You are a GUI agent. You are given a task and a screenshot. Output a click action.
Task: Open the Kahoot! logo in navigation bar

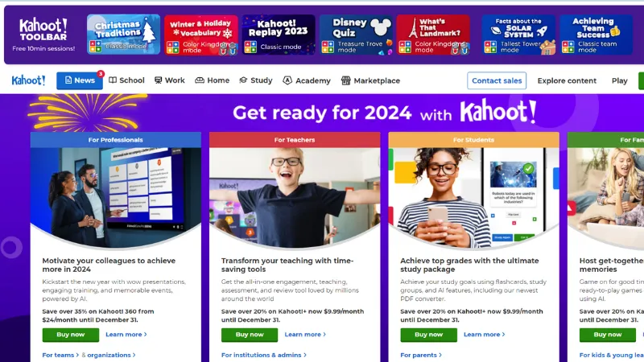28,80
